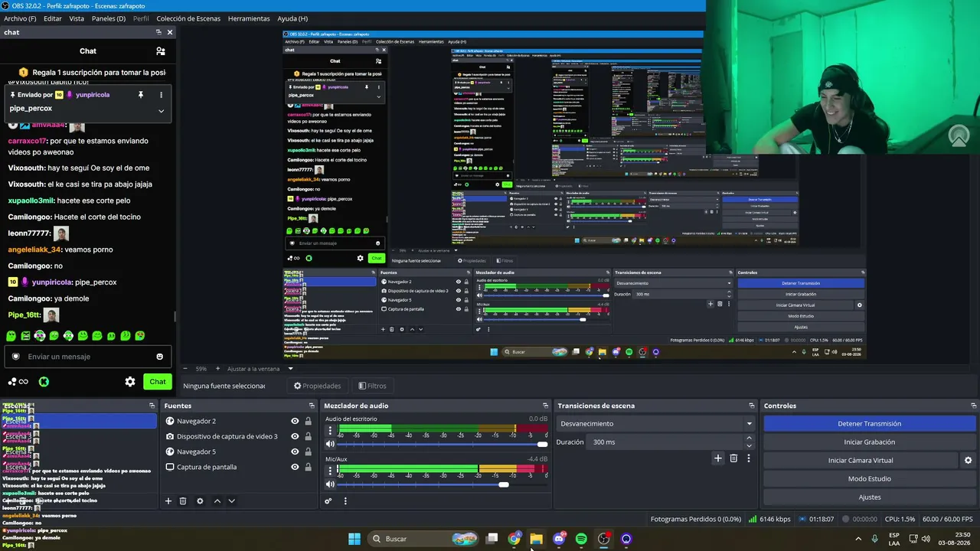Open advanced audio properties gears icon

(328, 501)
